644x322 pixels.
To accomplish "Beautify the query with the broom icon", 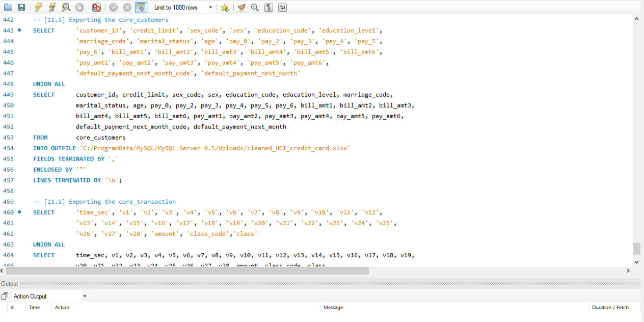I will coord(242,7).
